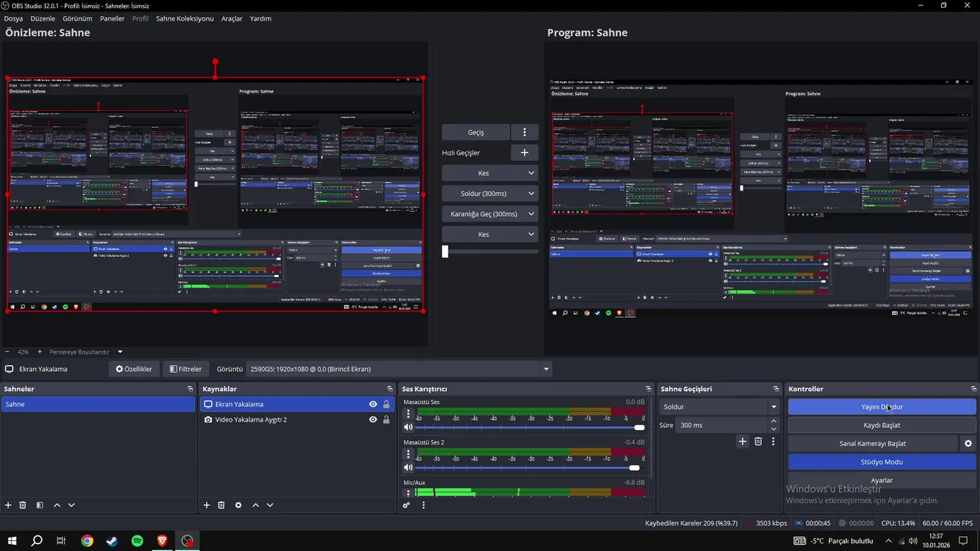The height and width of the screenshot is (551, 980).
Task: Zoom in the preview with plus icon
Action: click(40, 352)
